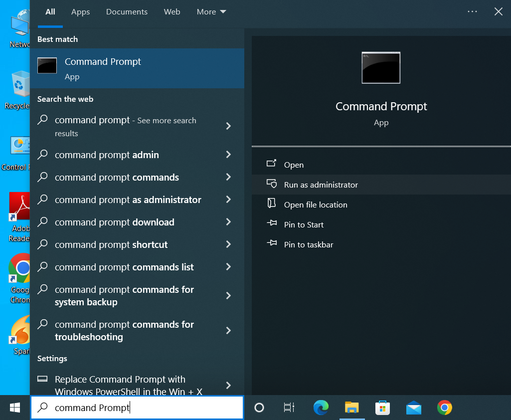Image resolution: width=511 pixels, height=420 pixels.
Task: Open File Explorer from the taskbar
Action: point(352,408)
